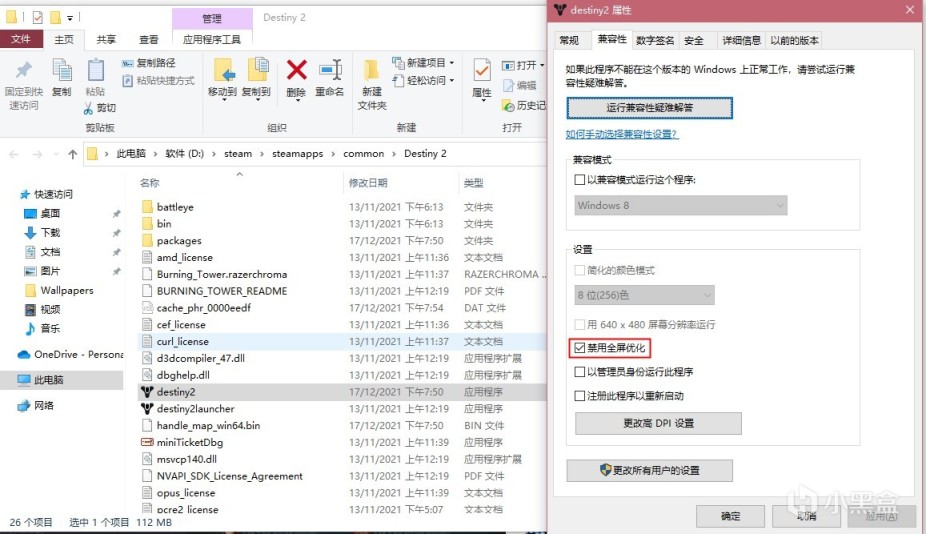The height and width of the screenshot is (534, 926).
Task: Open the Application Tools (应用程序工具) tab
Action: pyautogui.click(x=212, y=39)
